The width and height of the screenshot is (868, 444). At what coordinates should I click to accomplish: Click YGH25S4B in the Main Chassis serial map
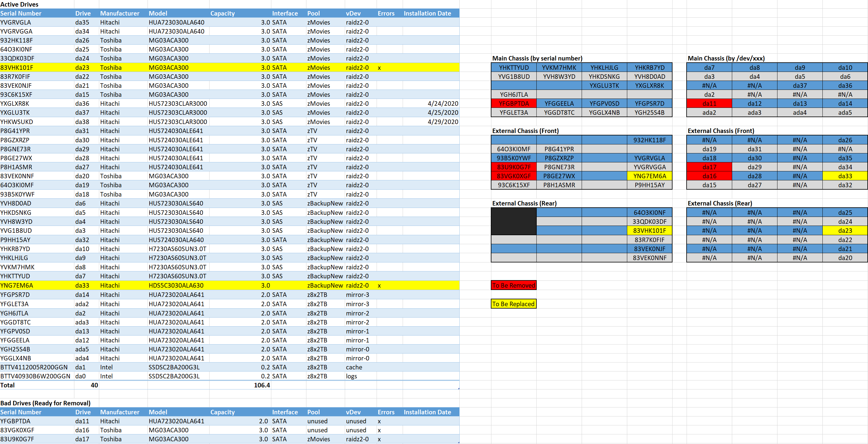[x=650, y=113]
